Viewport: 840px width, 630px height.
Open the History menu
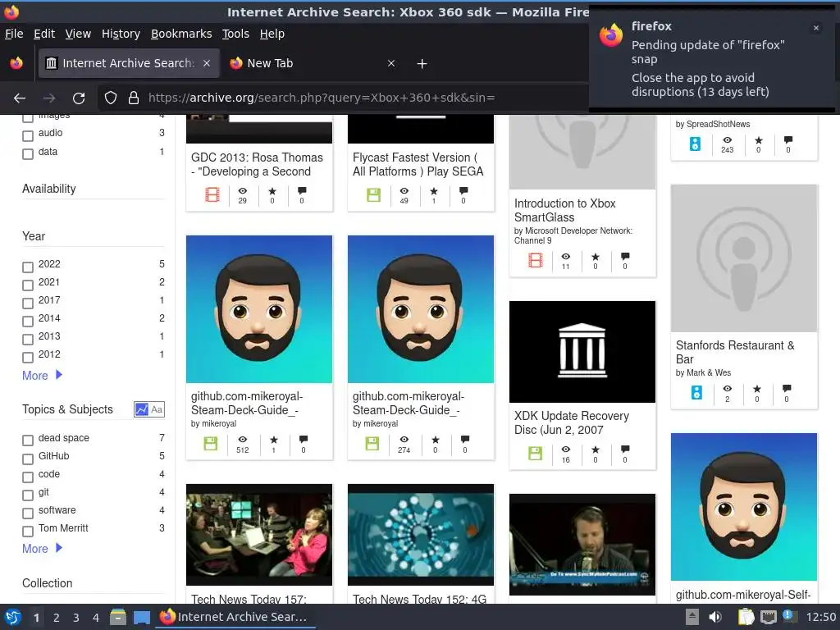tap(121, 34)
